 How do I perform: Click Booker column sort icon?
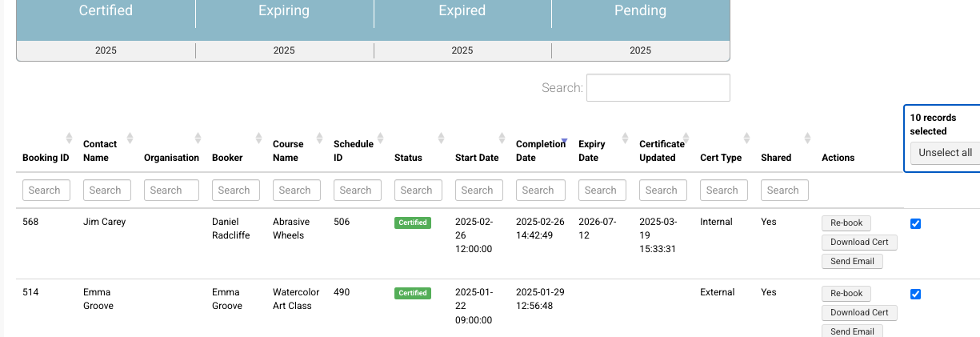coord(258,138)
